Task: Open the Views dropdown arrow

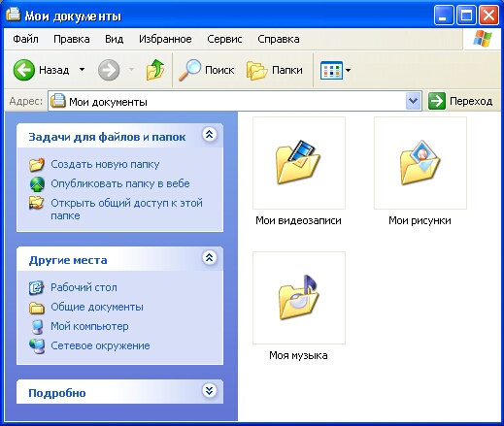Action: pyautogui.click(x=348, y=70)
